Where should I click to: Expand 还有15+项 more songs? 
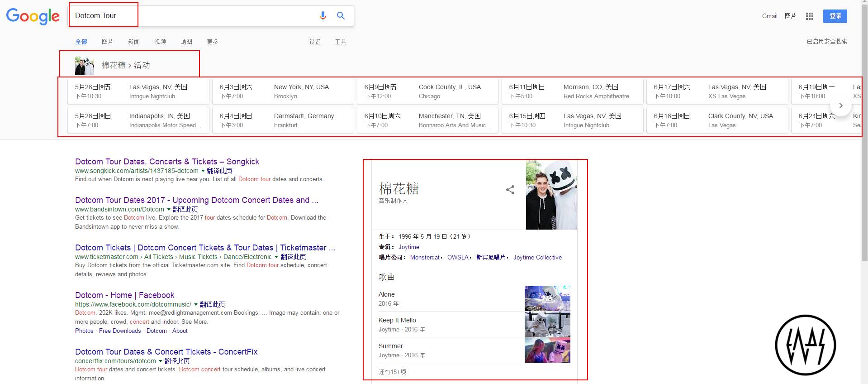[393, 372]
